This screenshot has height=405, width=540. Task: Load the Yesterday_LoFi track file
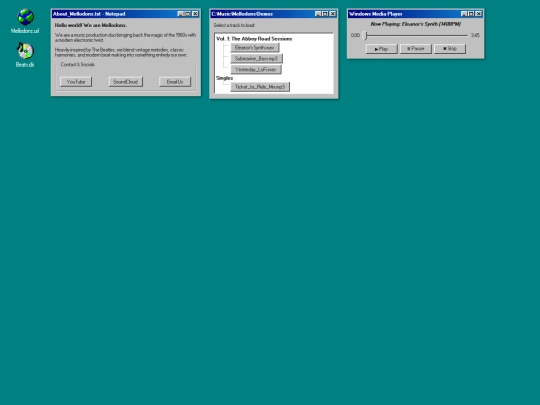[x=256, y=69]
